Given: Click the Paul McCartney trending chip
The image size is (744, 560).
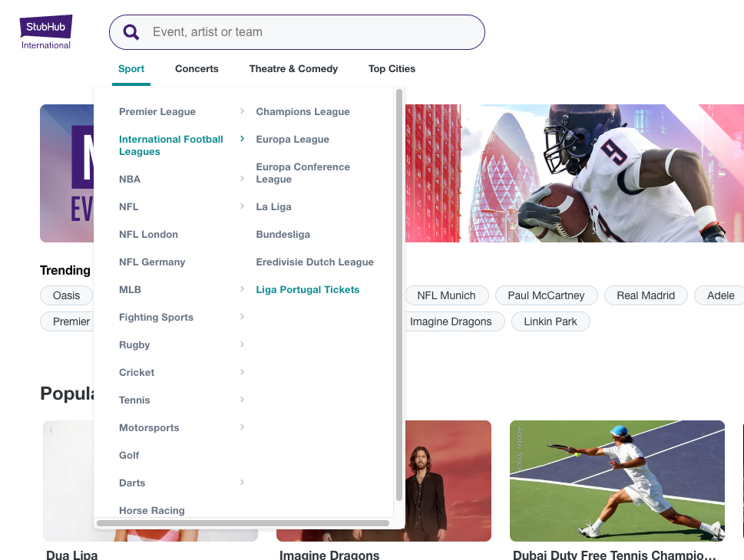Looking at the screenshot, I should click(x=546, y=295).
